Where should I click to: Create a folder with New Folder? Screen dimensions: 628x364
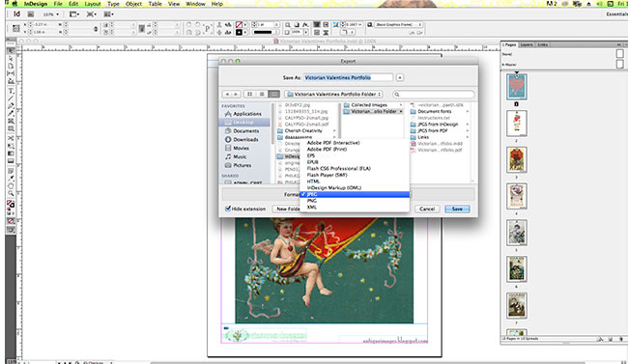(286, 209)
